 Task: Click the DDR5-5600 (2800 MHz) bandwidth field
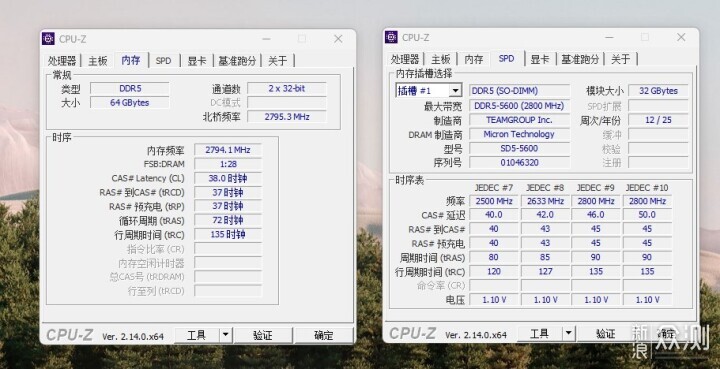(519, 106)
